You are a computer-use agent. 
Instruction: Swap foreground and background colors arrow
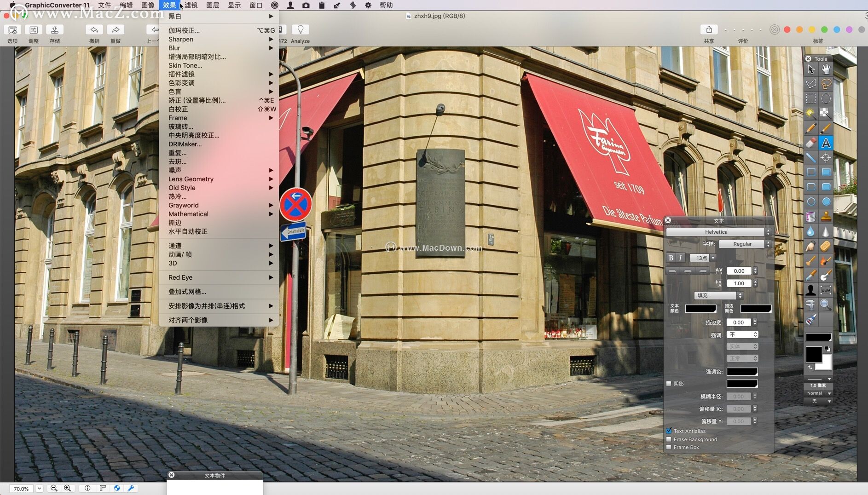point(810,367)
